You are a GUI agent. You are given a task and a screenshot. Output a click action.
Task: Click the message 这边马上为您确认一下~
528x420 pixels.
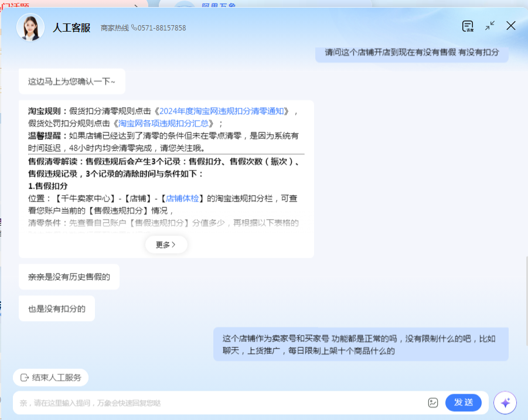click(72, 81)
